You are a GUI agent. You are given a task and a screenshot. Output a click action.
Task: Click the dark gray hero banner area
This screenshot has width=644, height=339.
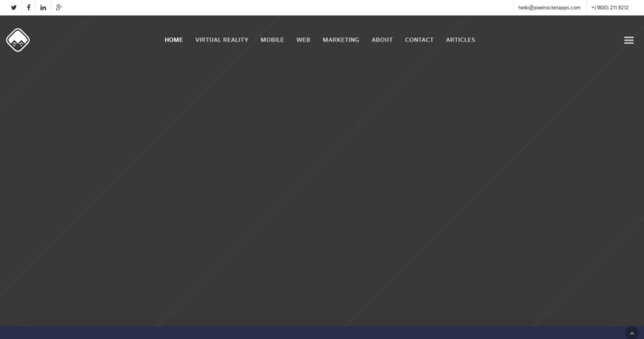coord(322,186)
